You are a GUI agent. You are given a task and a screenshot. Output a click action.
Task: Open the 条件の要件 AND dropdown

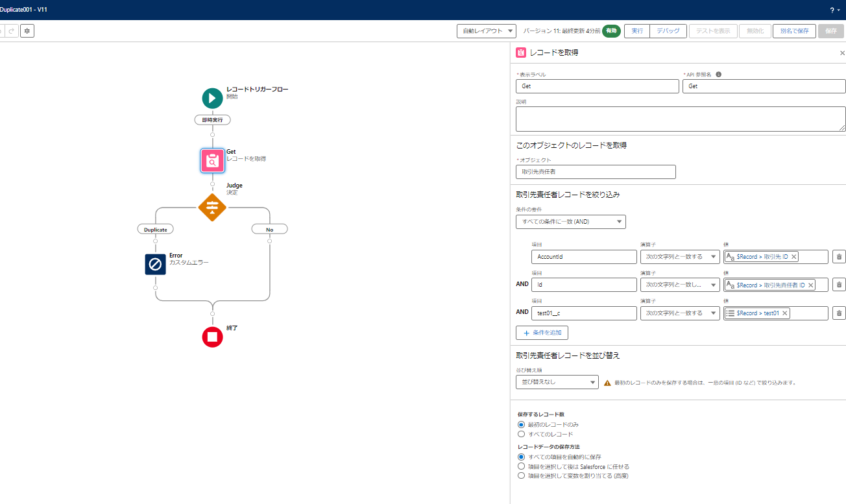point(571,222)
